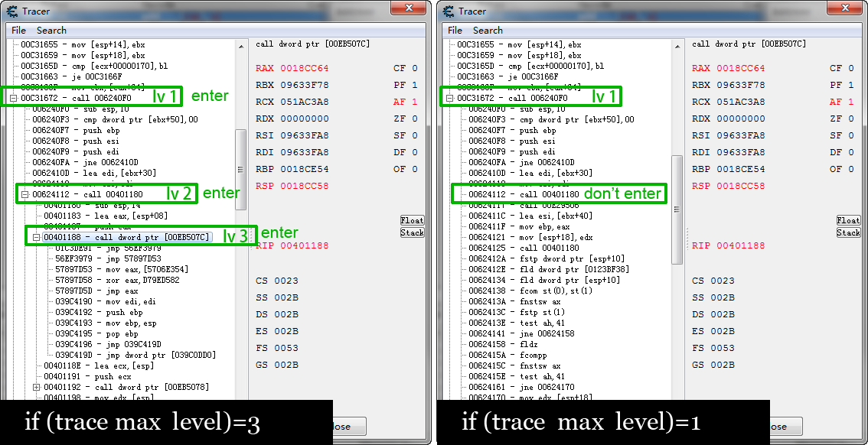
Task: Close the left Tracer window
Action: coord(408,8)
